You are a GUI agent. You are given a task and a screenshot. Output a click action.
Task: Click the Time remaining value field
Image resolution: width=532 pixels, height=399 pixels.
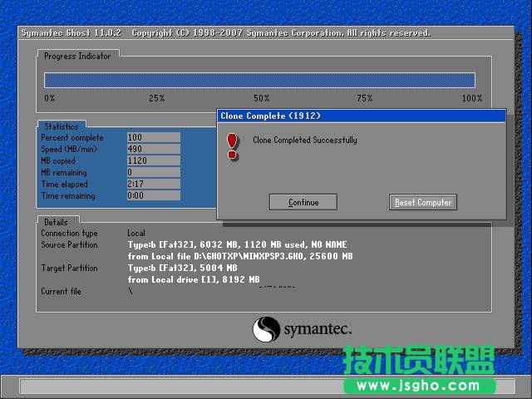tap(153, 195)
